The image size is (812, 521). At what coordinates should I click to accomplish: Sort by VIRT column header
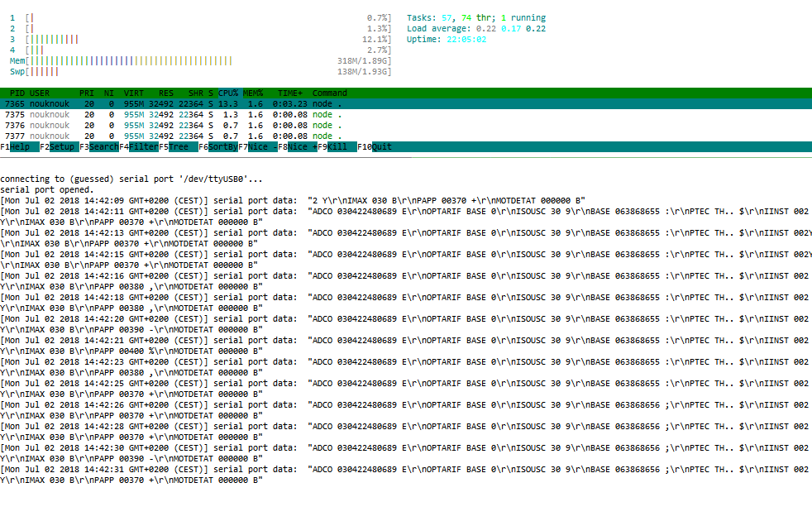pyautogui.click(x=134, y=93)
